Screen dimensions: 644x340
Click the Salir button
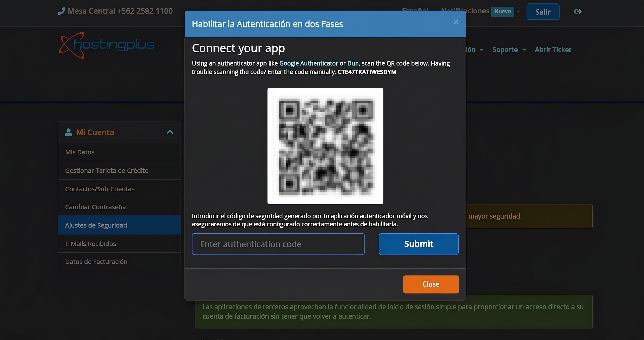tap(543, 12)
